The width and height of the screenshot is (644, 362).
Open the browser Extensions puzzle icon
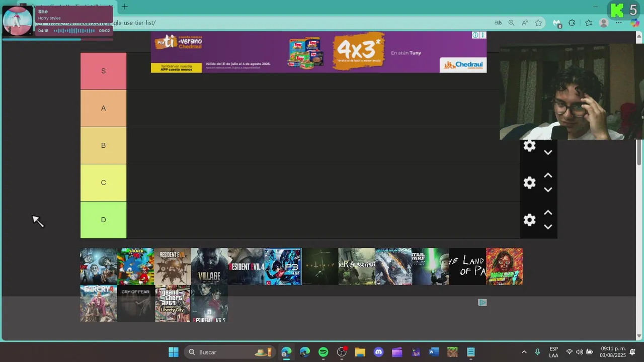coord(572,23)
